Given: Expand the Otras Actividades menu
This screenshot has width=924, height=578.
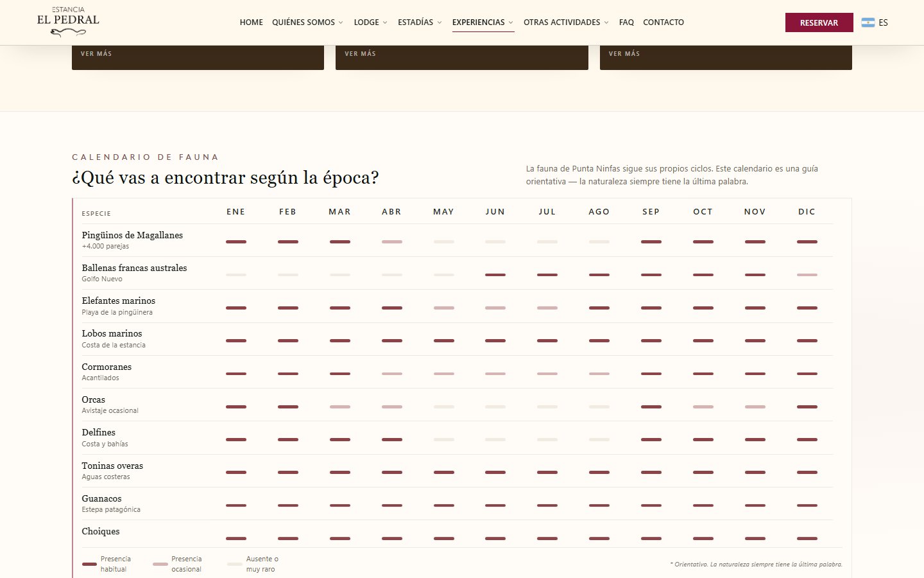Looking at the screenshot, I should [x=566, y=22].
